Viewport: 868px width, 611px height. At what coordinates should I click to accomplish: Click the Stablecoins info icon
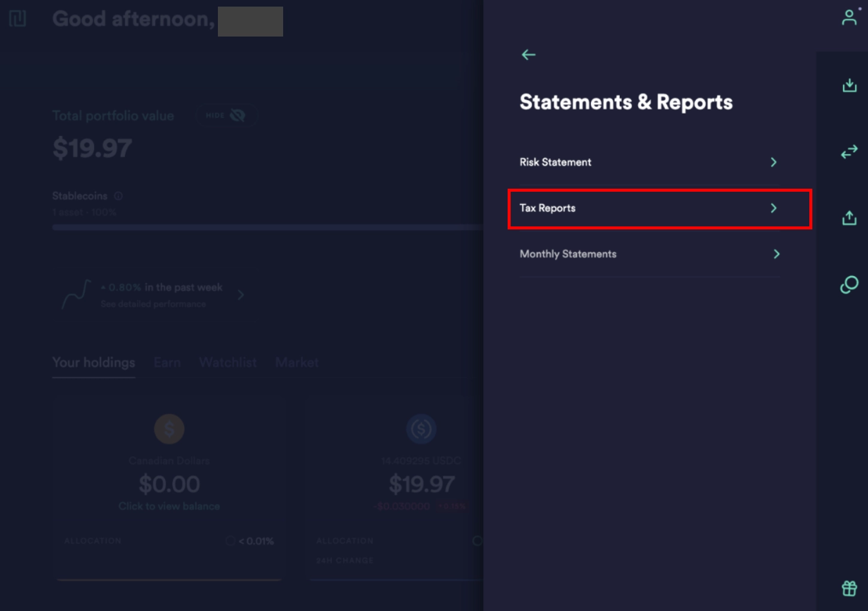tap(119, 196)
